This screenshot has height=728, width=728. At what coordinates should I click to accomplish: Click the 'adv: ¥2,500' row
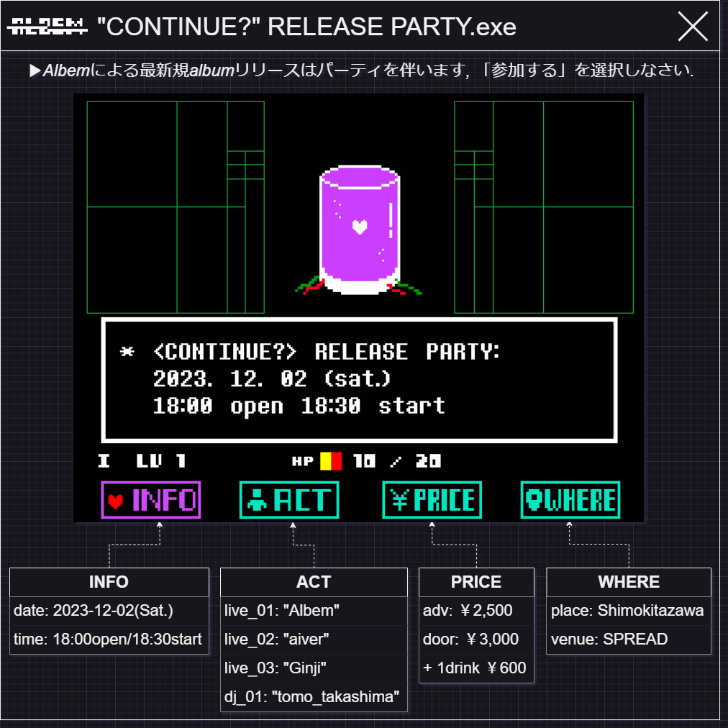[x=476, y=611]
